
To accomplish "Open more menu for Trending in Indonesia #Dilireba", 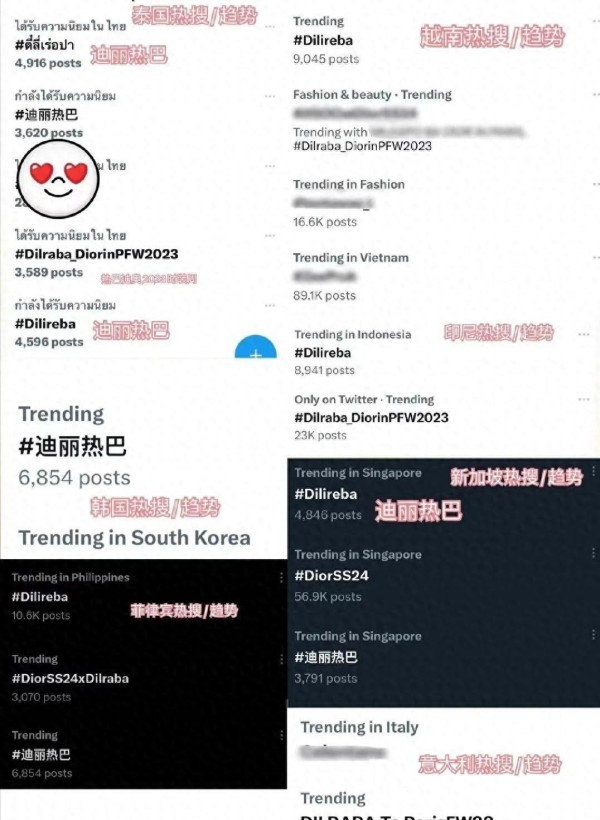I will click(x=584, y=335).
